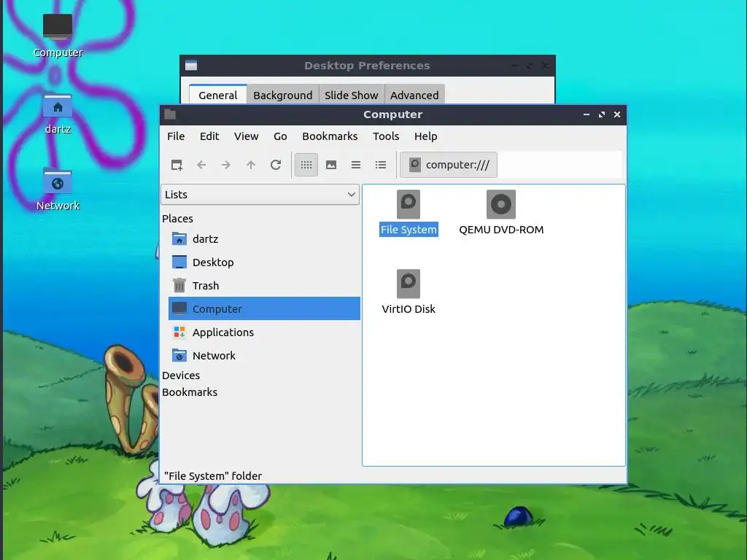
Task: Select the File System drive icon
Action: 409,213
